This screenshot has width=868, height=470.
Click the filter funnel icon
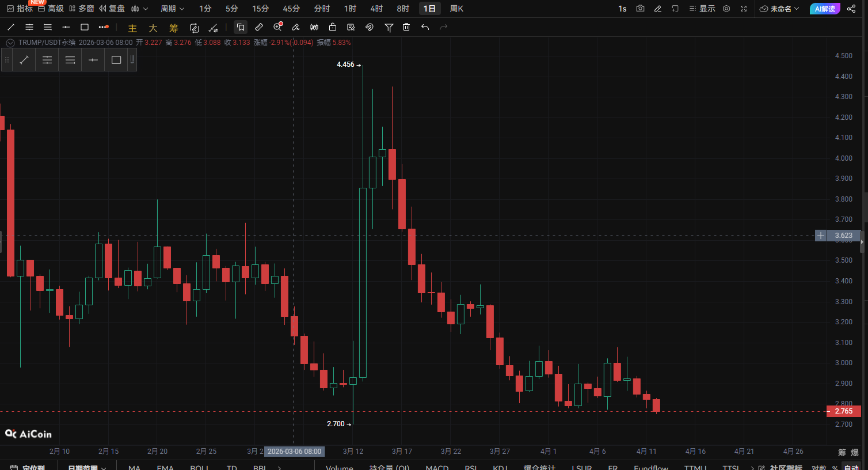(389, 27)
